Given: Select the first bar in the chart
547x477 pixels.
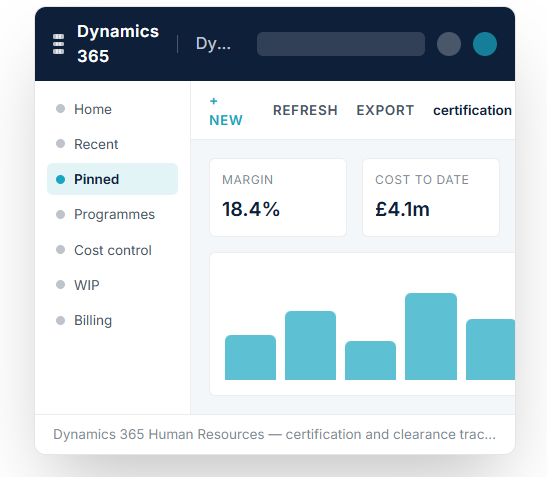Looking at the screenshot, I should click(x=250, y=357).
